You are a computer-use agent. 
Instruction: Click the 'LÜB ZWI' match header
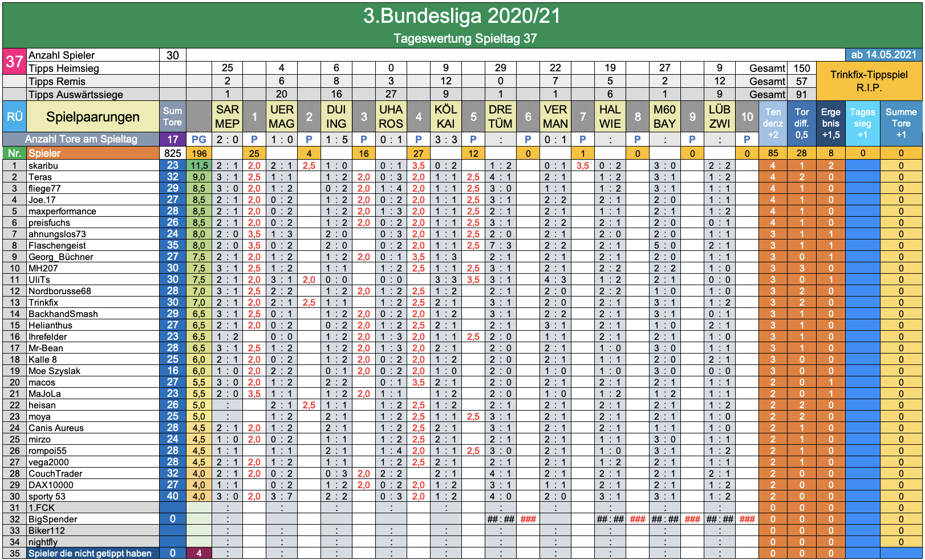tap(720, 116)
